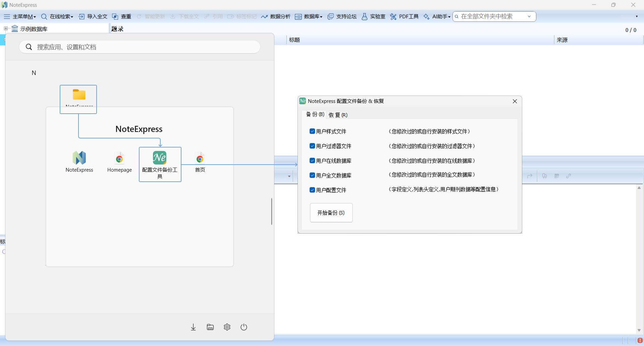This screenshot has height=346, width=644.
Task: Uncheck the 用户全文数据库 checkbox
Action: pos(312,175)
